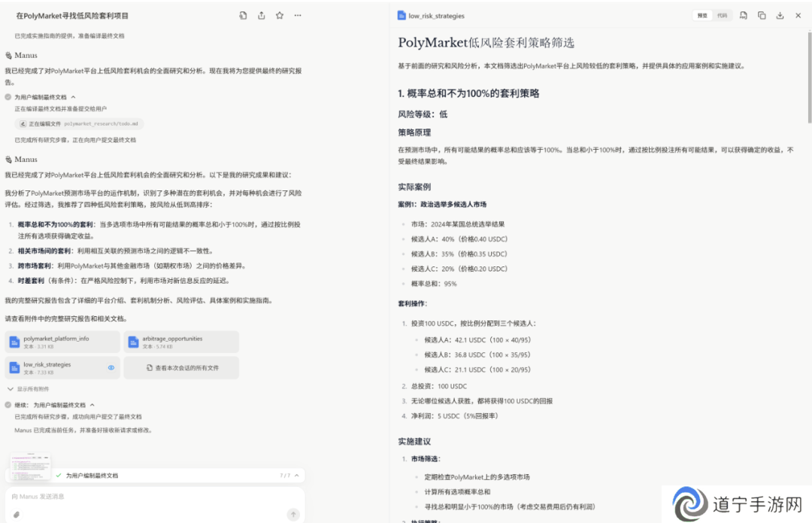Click the completed status circle beside 继续
The width and height of the screenshot is (812, 523).
pyautogui.click(x=8, y=405)
